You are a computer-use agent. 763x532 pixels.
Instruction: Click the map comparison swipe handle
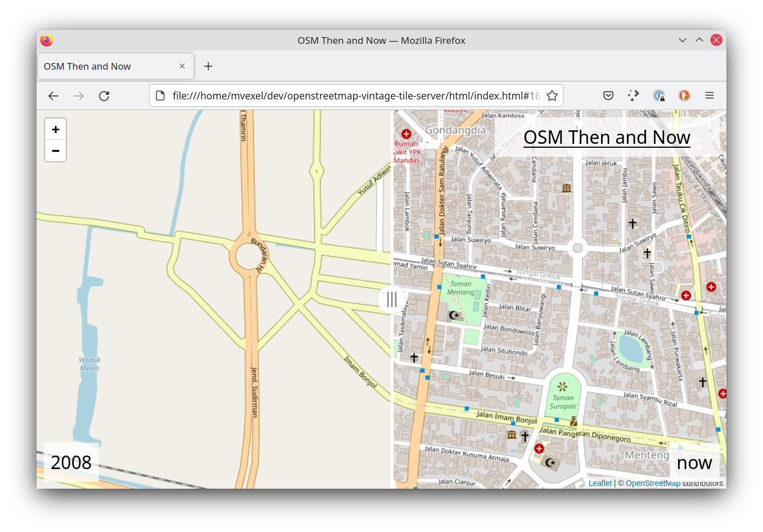point(392,299)
